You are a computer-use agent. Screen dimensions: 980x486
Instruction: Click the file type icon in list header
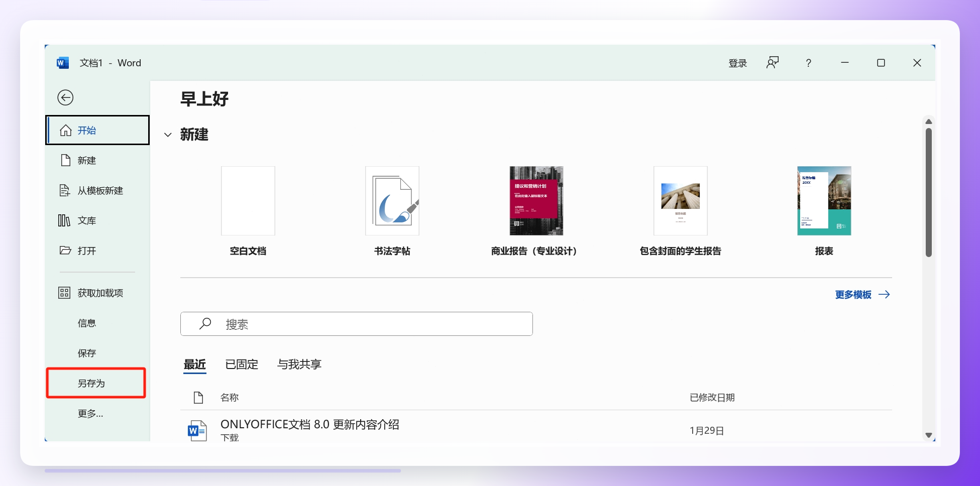(x=198, y=398)
